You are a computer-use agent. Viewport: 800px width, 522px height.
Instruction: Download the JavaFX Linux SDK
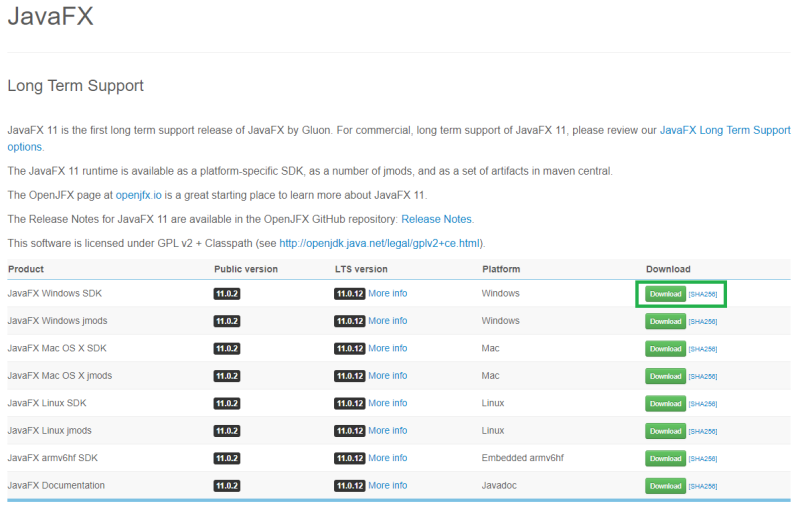[665, 404]
